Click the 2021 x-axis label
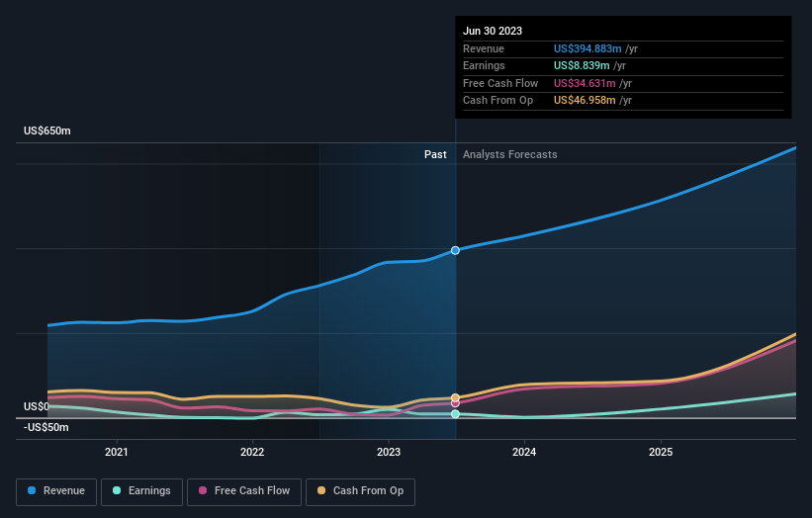Viewport: 812px width, 518px height. coord(117,452)
